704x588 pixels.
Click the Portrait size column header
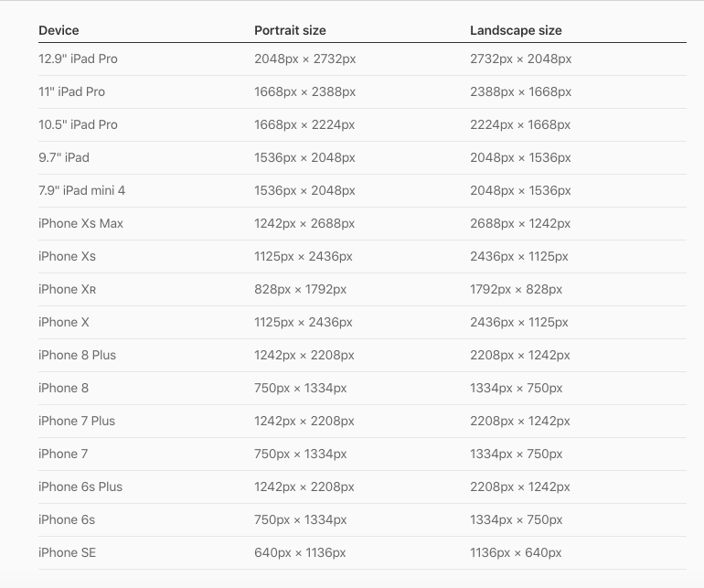[x=290, y=30]
